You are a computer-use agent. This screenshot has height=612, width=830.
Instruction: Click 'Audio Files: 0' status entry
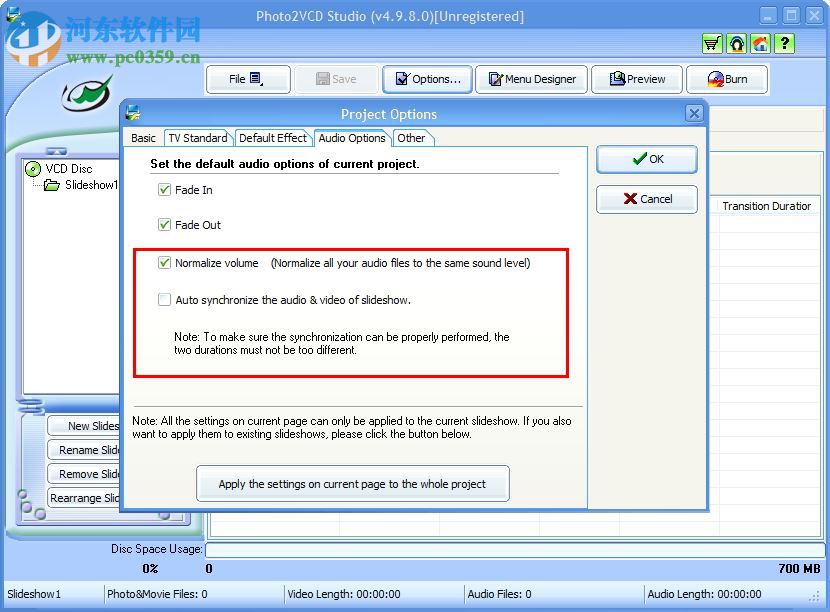point(499,595)
